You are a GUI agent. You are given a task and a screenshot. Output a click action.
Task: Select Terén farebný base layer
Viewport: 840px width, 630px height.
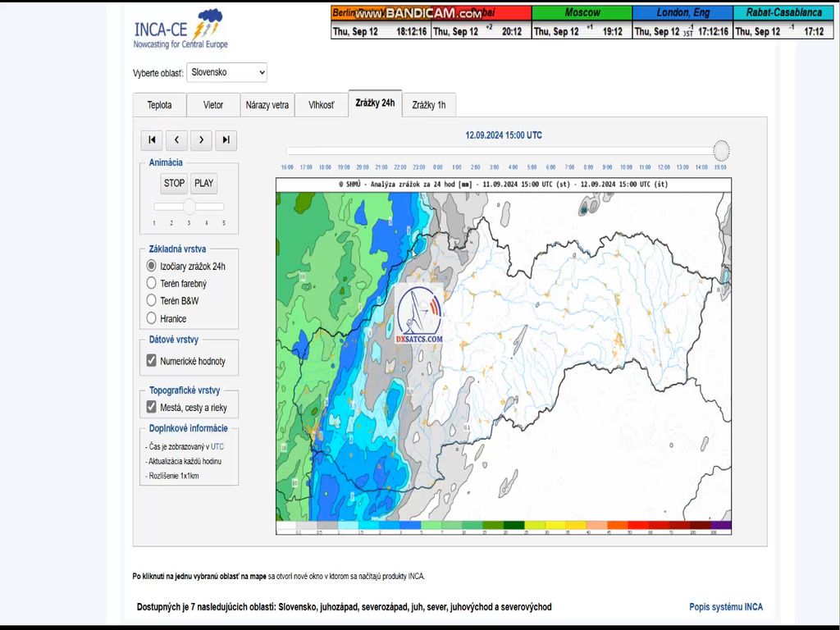point(151,283)
